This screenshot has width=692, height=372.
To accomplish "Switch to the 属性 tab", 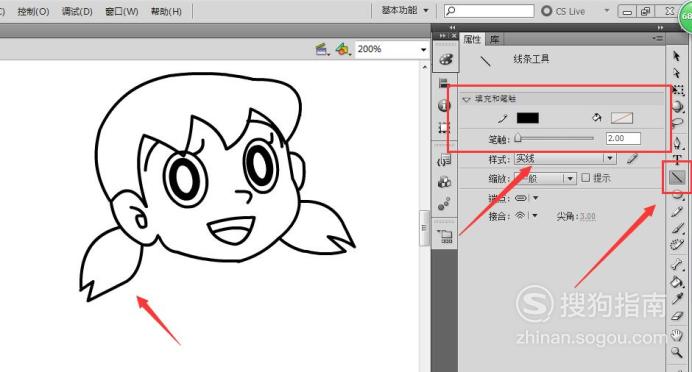I will pyautogui.click(x=472, y=39).
